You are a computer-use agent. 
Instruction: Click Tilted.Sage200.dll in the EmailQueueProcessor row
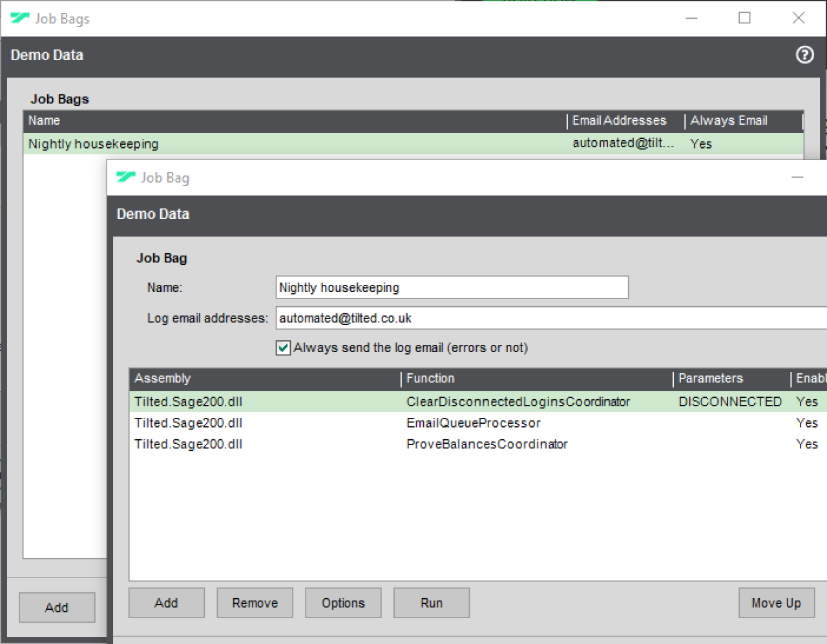[x=189, y=423]
